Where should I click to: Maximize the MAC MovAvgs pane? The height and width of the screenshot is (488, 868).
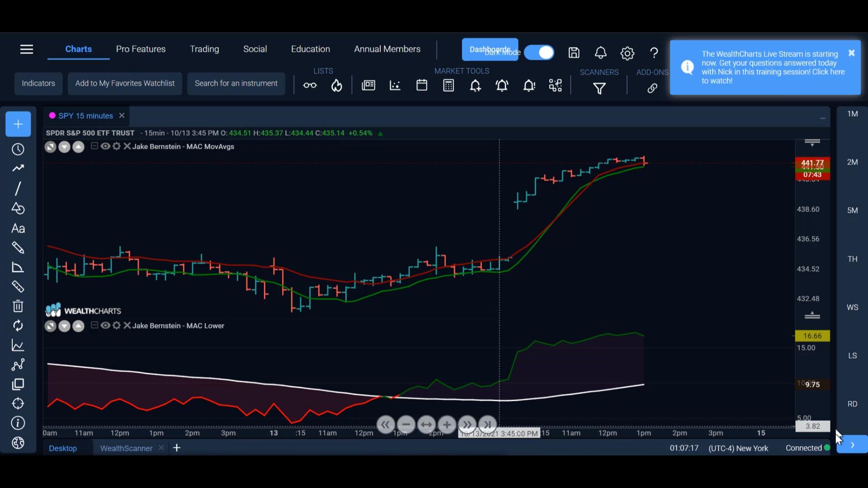50,147
